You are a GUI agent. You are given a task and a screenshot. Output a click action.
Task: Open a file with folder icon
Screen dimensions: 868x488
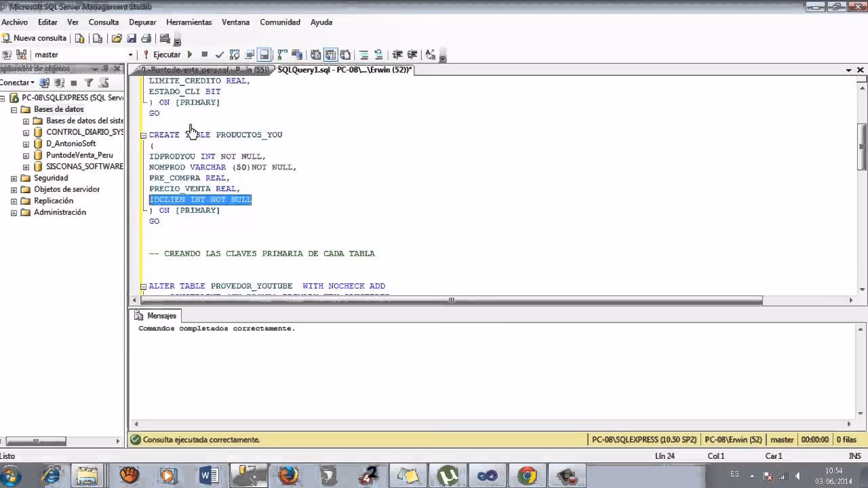117,39
